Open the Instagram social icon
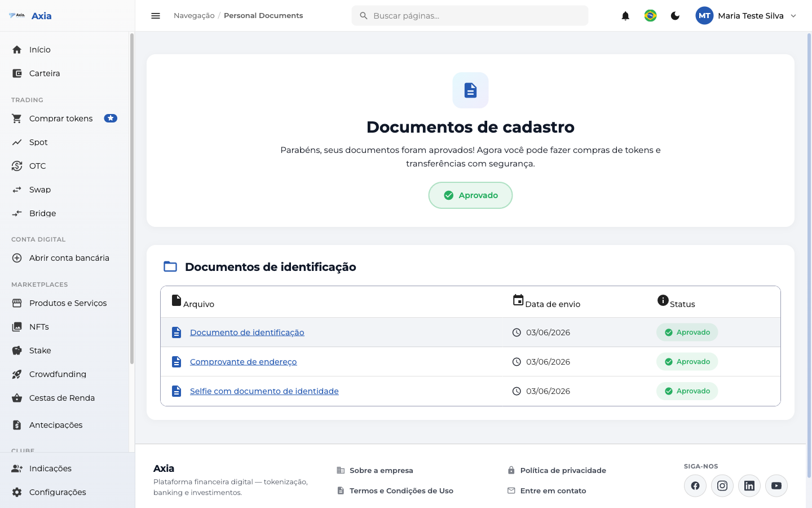Image resolution: width=812 pixels, height=508 pixels. (722, 485)
